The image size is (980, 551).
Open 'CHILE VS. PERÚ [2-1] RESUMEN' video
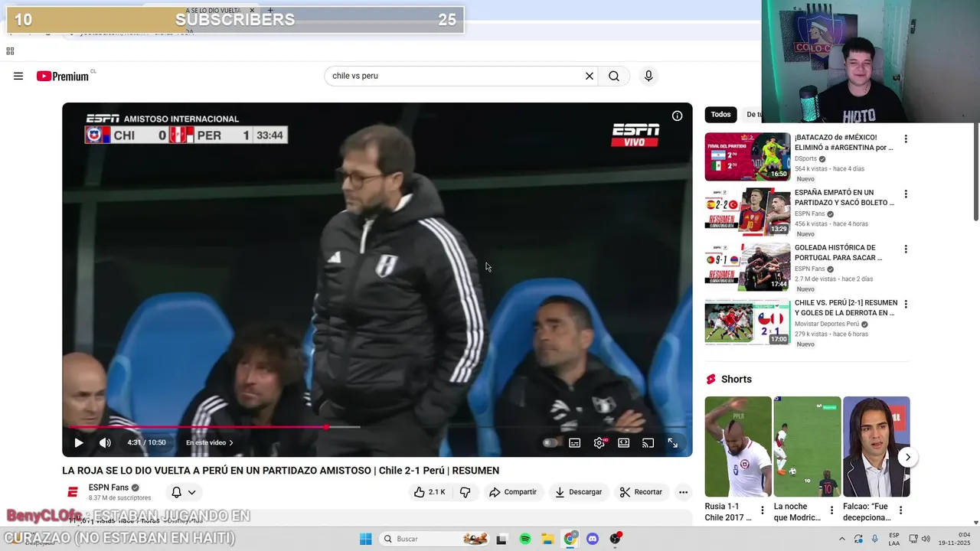[x=846, y=308]
